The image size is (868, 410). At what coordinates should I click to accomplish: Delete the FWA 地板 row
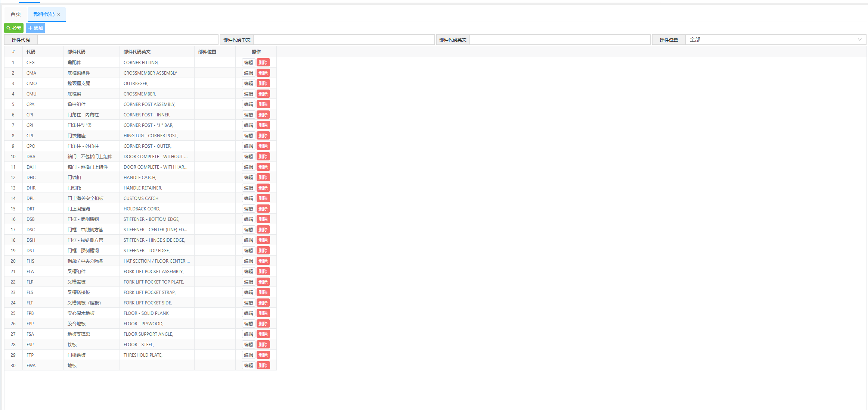tap(263, 366)
